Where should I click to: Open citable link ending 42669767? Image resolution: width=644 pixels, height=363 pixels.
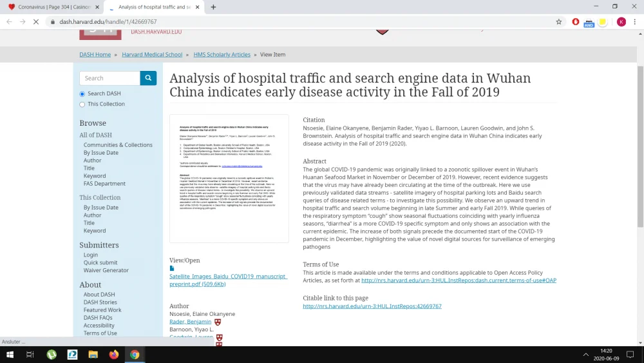coord(372,306)
